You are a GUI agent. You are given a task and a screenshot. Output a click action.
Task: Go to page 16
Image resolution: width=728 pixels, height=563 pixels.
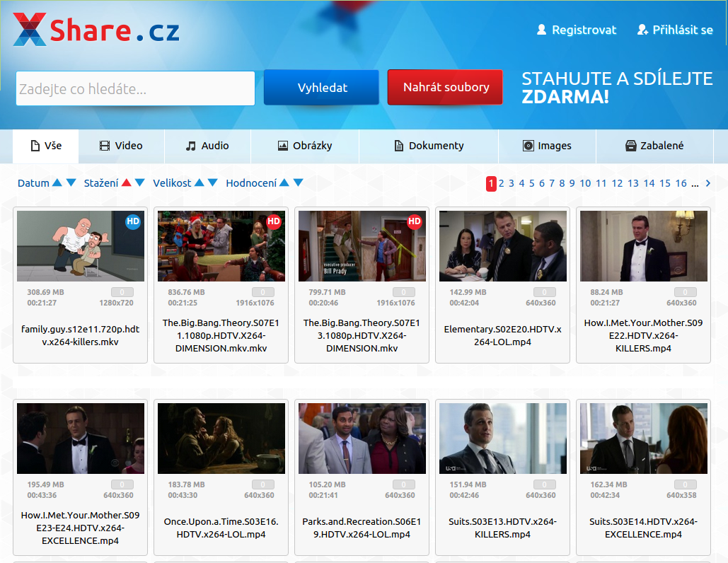681,183
